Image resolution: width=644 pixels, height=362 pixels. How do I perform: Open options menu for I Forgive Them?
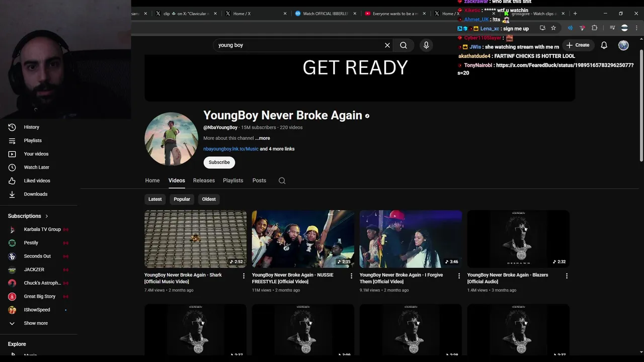pyautogui.click(x=459, y=276)
